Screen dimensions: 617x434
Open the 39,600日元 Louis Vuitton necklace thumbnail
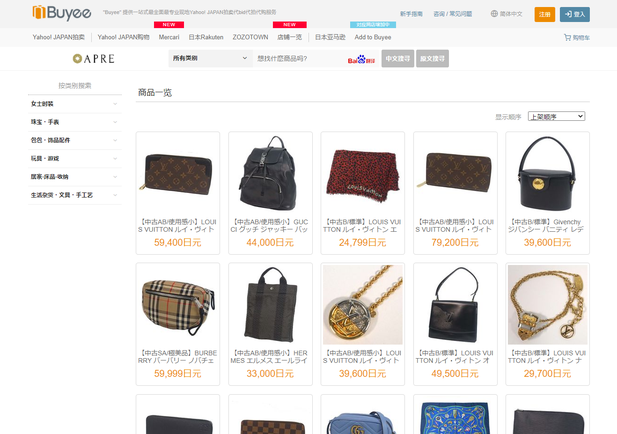coord(363,305)
